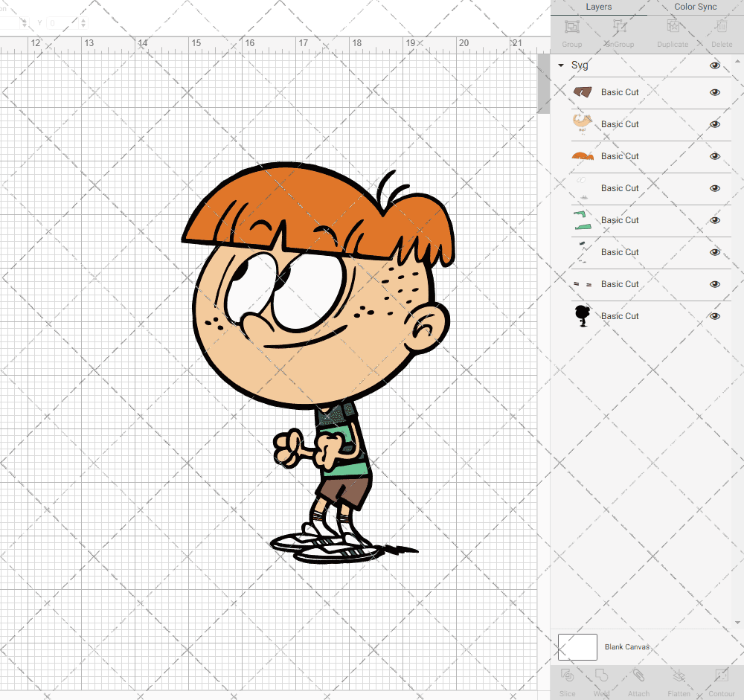Hide the white eyes Basic Cut layer
Viewport: 744px width, 700px height.
point(714,188)
